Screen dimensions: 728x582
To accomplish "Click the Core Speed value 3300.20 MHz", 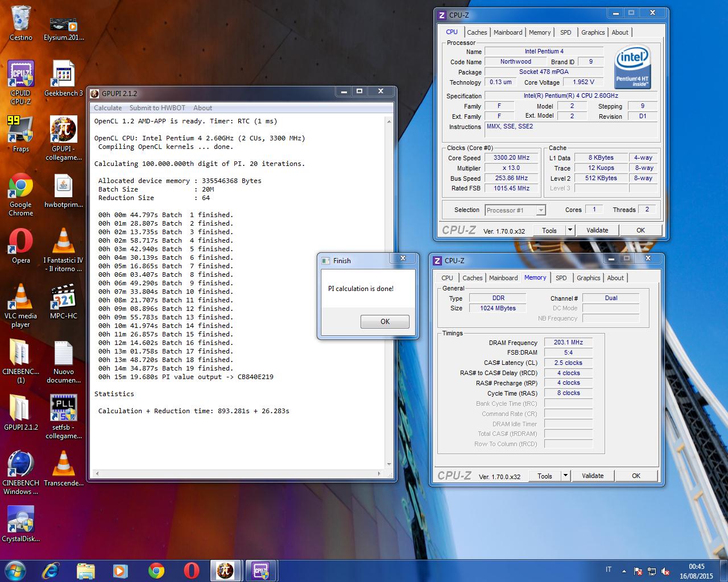I will coord(511,158).
